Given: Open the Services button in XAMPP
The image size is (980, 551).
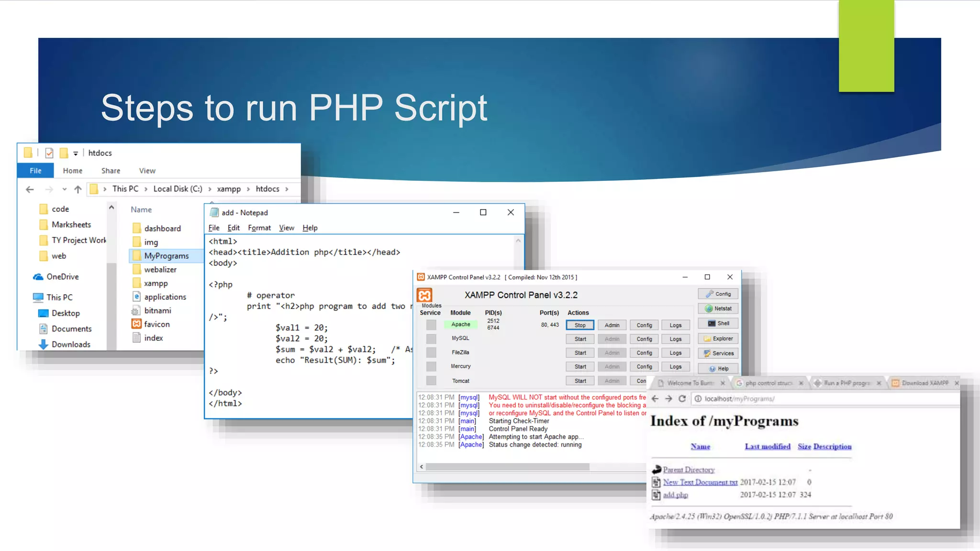Looking at the screenshot, I should (718, 353).
